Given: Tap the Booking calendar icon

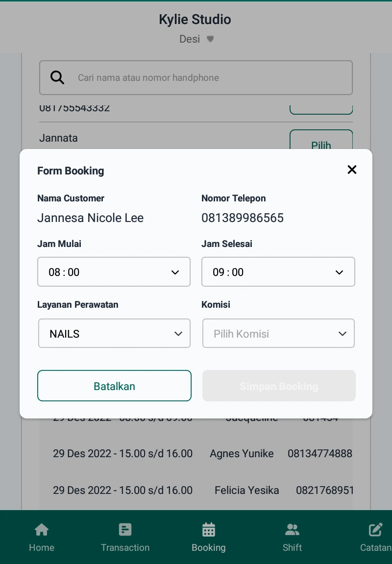Looking at the screenshot, I should (209, 530).
